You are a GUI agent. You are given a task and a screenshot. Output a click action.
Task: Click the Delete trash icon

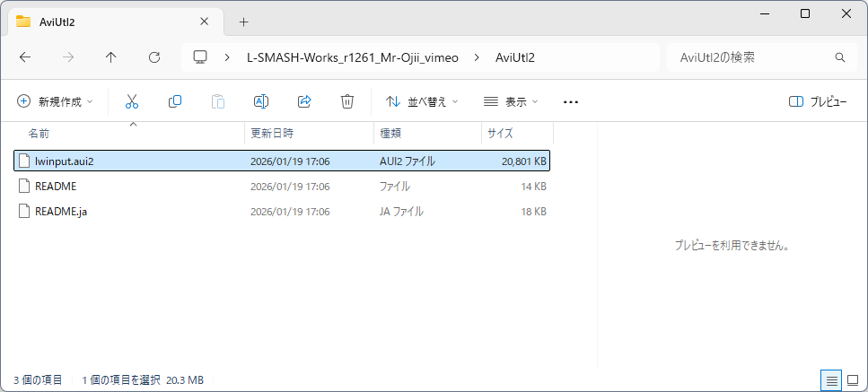[347, 102]
